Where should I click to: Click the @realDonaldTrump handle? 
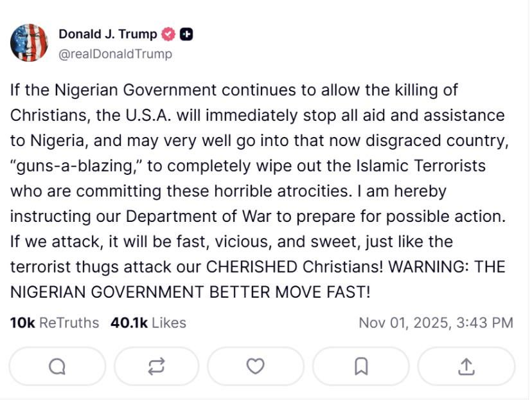(115, 54)
